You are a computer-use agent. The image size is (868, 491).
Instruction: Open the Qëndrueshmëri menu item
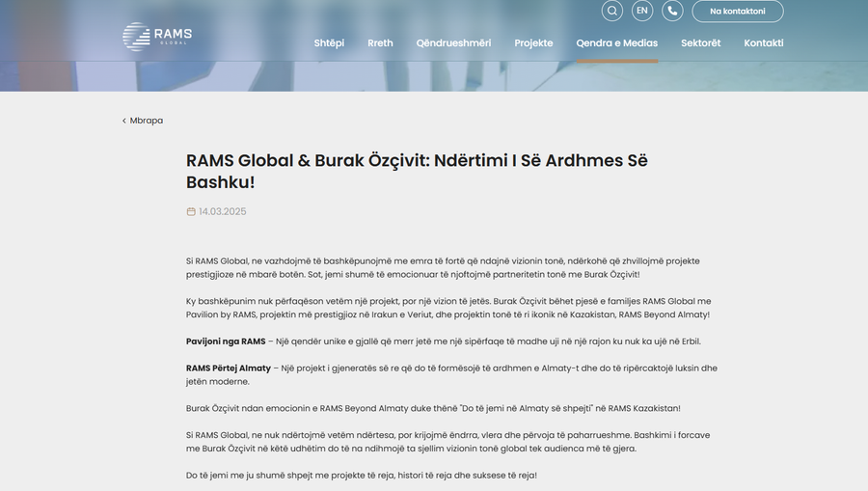(453, 43)
